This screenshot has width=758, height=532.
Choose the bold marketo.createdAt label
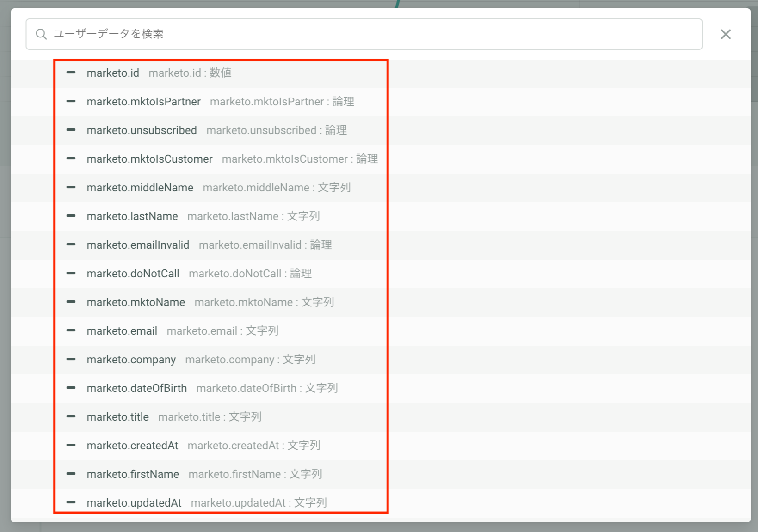[133, 446]
